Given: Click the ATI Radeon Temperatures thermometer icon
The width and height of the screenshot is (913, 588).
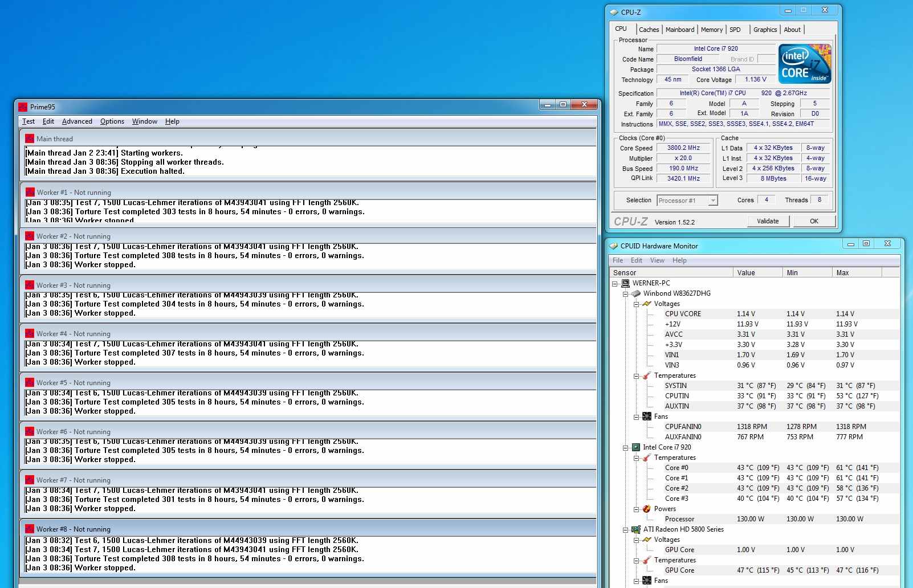Looking at the screenshot, I should pos(647,560).
